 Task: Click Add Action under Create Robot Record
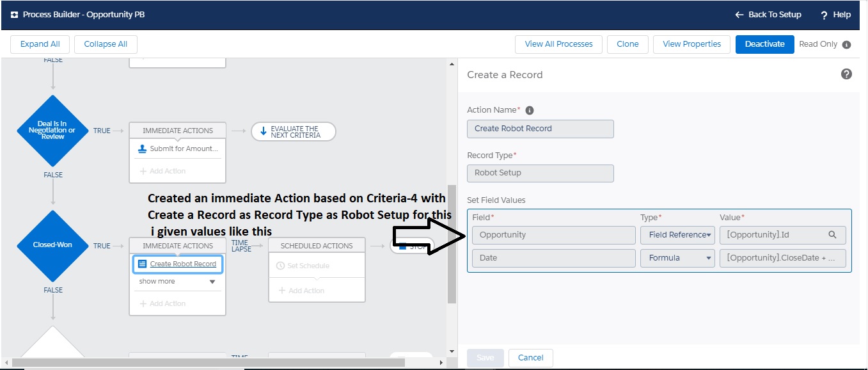coord(162,303)
